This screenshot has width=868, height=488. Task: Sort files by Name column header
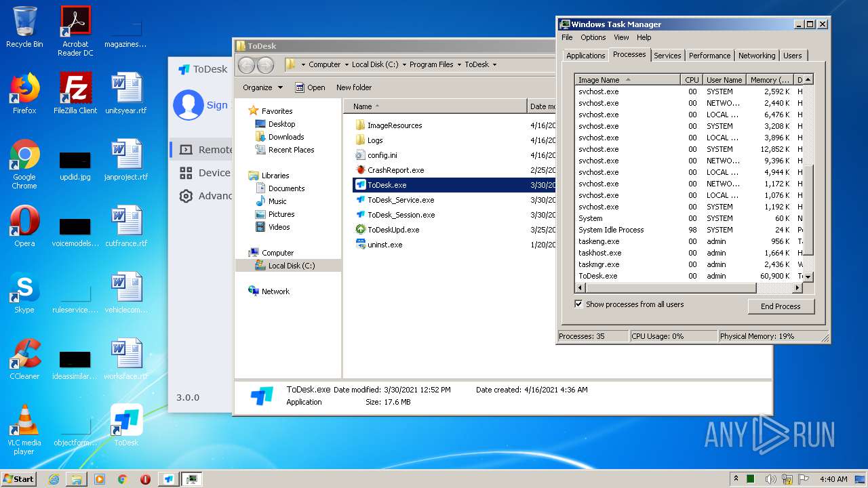tap(435, 106)
